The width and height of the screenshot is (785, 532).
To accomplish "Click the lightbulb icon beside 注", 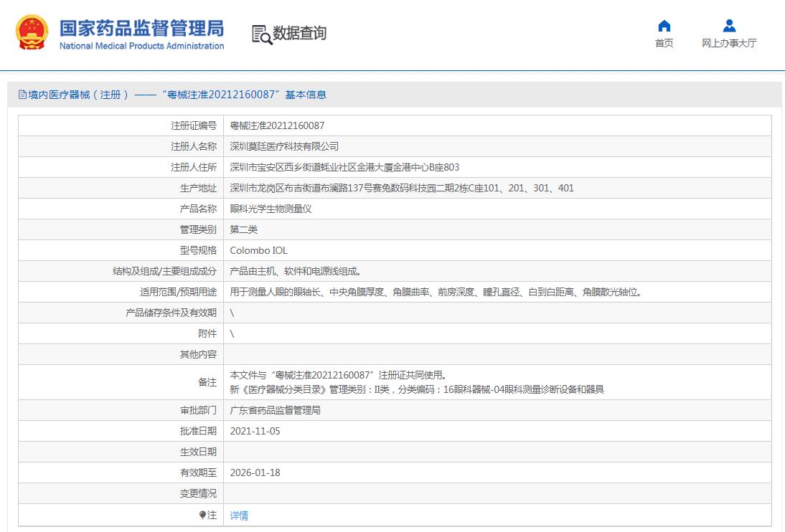I will pos(202,515).
